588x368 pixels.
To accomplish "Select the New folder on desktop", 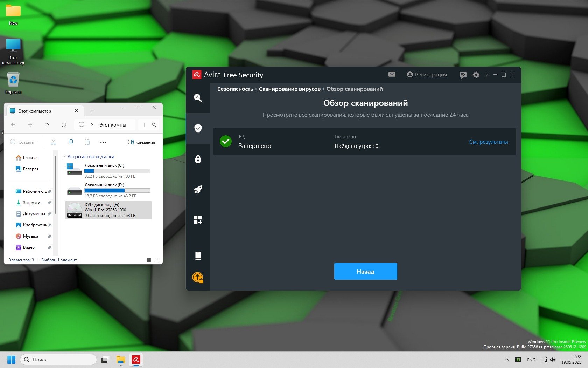I will coord(13,15).
